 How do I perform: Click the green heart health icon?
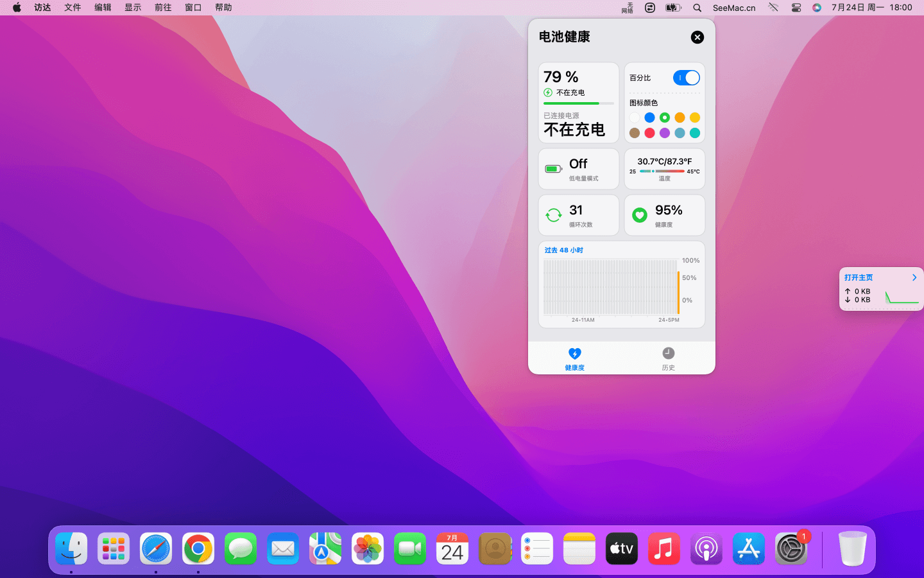coord(639,215)
